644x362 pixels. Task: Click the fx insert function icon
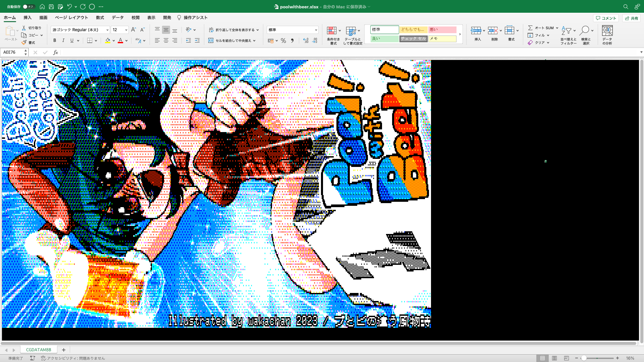[56, 52]
